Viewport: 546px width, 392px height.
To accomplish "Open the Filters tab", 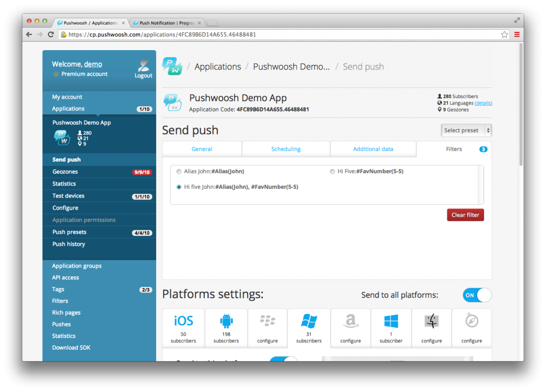I will coord(454,149).
